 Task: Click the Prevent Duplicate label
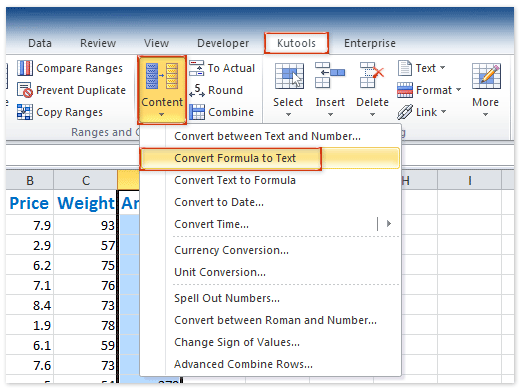81,90
